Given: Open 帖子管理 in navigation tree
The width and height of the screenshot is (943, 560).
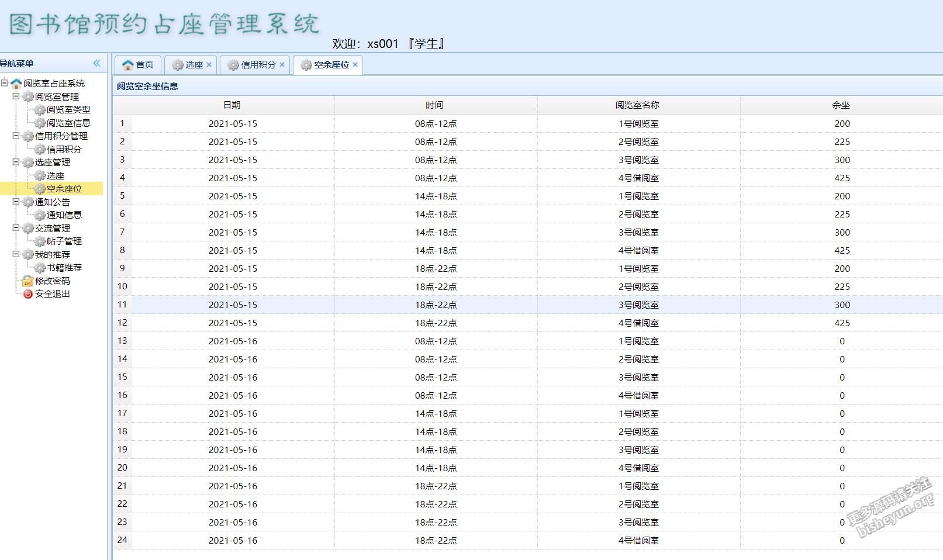Looking at the screenshot, I should click(x=64, y=241).
